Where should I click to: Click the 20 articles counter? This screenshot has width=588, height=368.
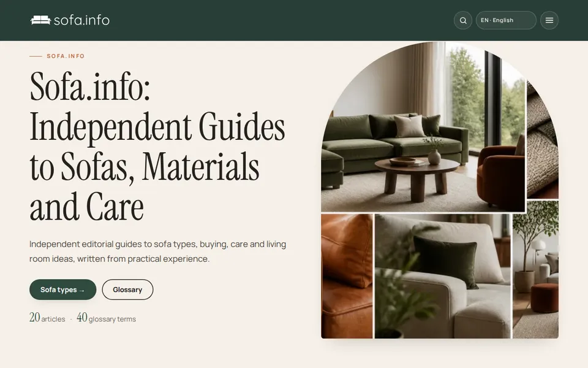47,318
